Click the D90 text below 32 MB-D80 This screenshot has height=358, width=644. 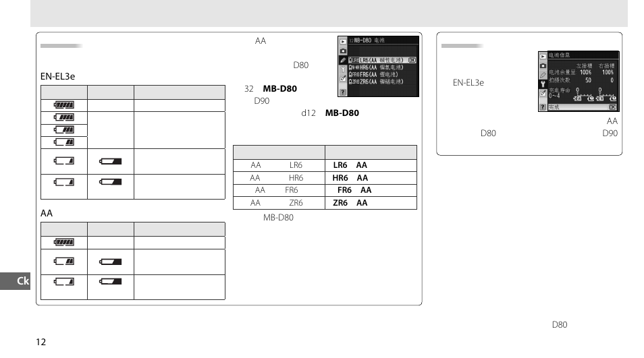pyautogui.click(x=262, y=101)
